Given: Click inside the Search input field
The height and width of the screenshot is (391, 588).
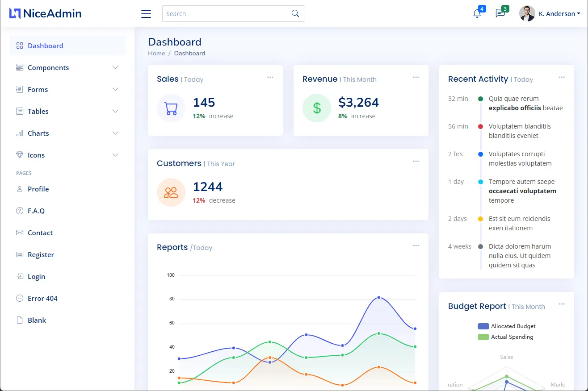Looking at the screenshot, I should [226, 14].
